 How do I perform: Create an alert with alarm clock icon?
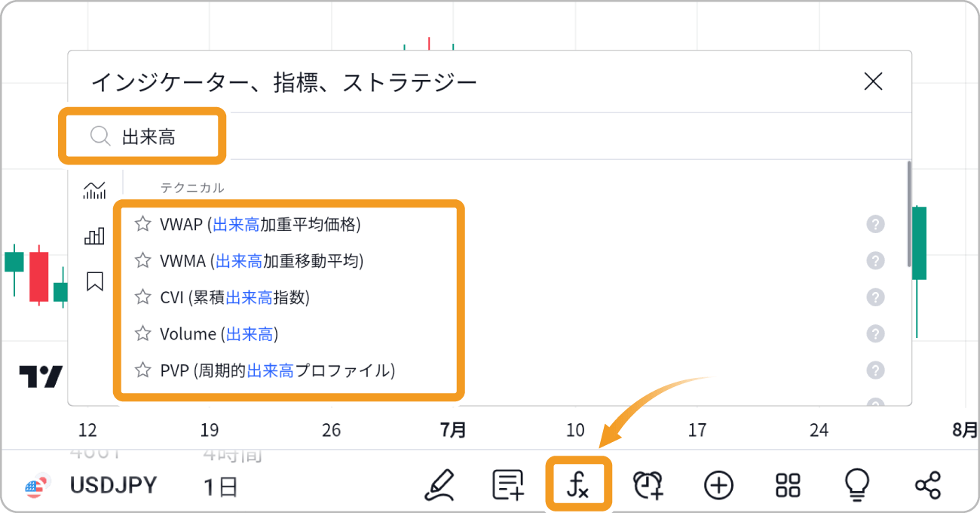648,485
